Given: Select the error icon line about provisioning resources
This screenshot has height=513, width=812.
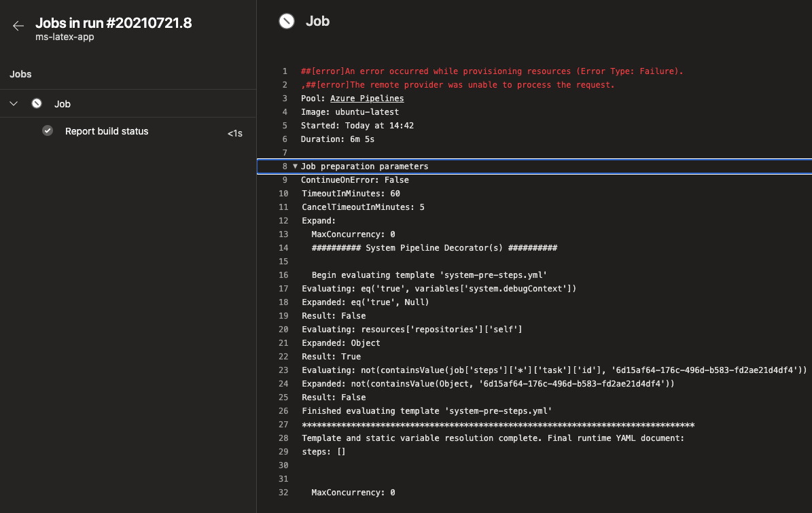Looking at the screenshot, I should (x=492, y=71).
